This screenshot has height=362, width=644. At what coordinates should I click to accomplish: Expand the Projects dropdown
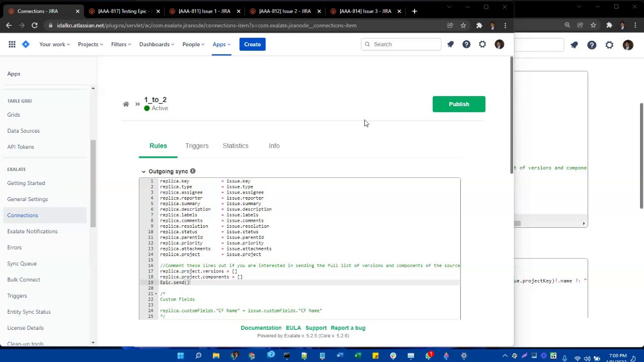pyautogui.click(x=91, y=44)
